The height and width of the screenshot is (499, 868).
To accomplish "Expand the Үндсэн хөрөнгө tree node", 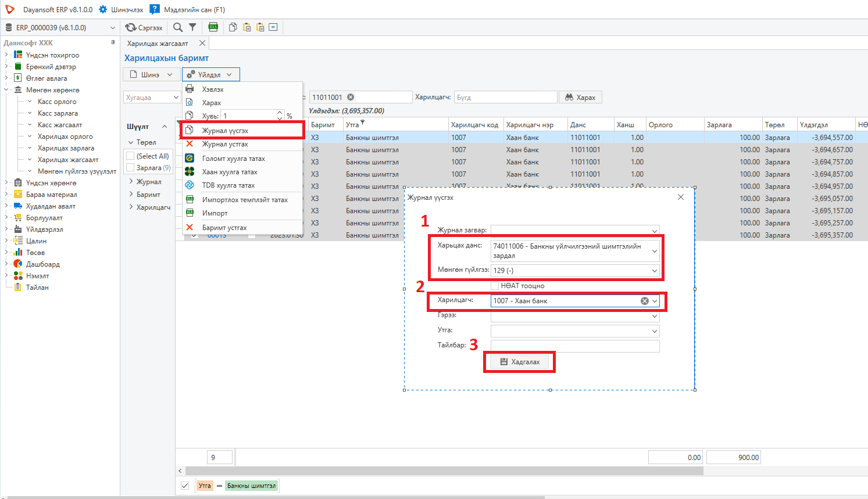I will point(6,182).
